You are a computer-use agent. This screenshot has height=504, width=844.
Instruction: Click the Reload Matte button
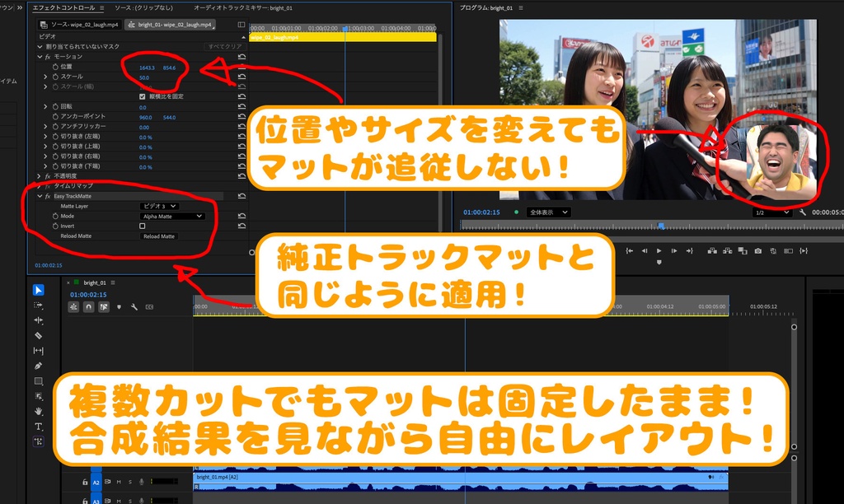coord(159,236)
